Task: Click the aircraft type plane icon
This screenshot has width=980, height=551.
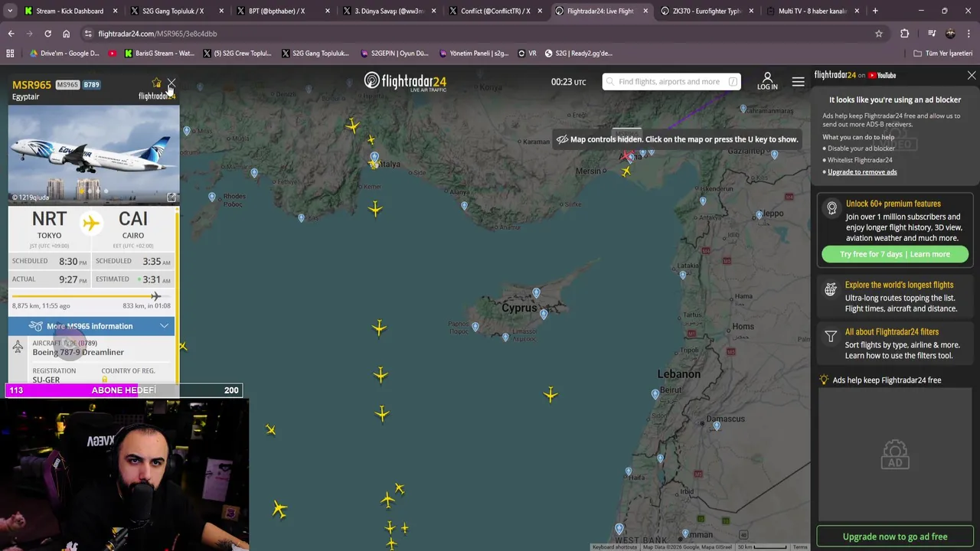Action: click(18, 347)
